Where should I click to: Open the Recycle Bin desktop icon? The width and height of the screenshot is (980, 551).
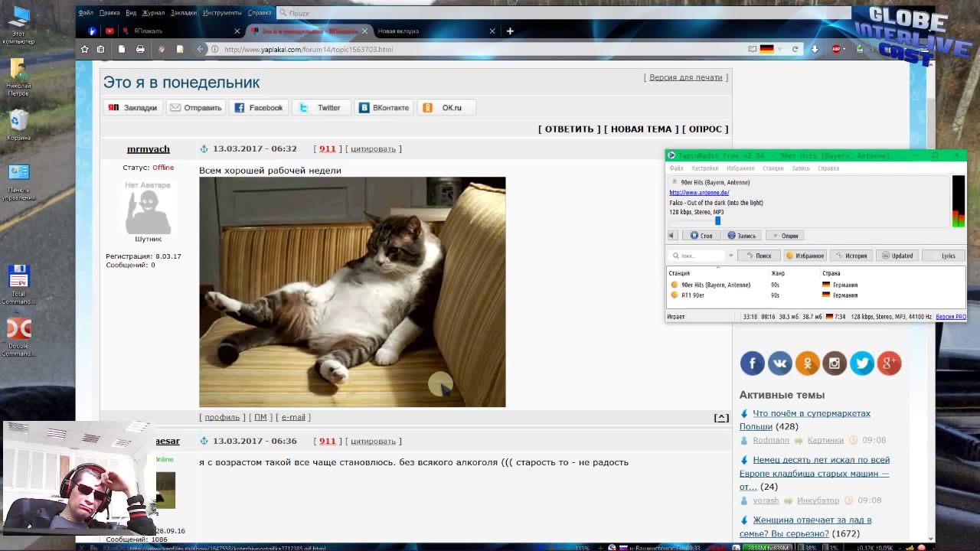(x=18, y=124)
